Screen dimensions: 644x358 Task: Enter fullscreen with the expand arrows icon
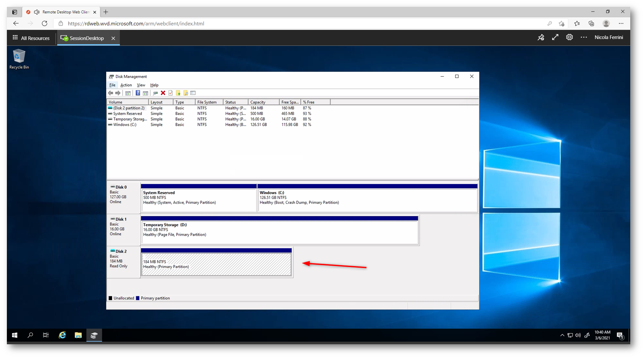pos(555,37)
